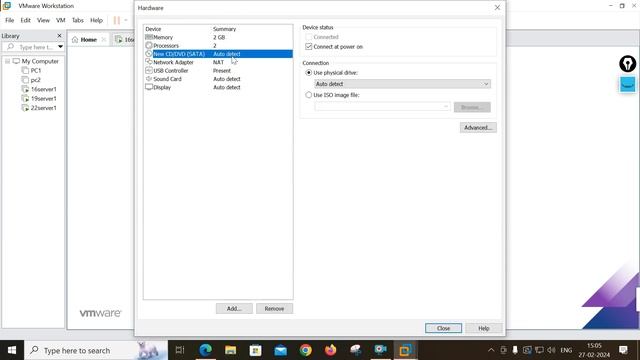Click the Device column header
Screen dimensions: 640x360
point(153,29)
